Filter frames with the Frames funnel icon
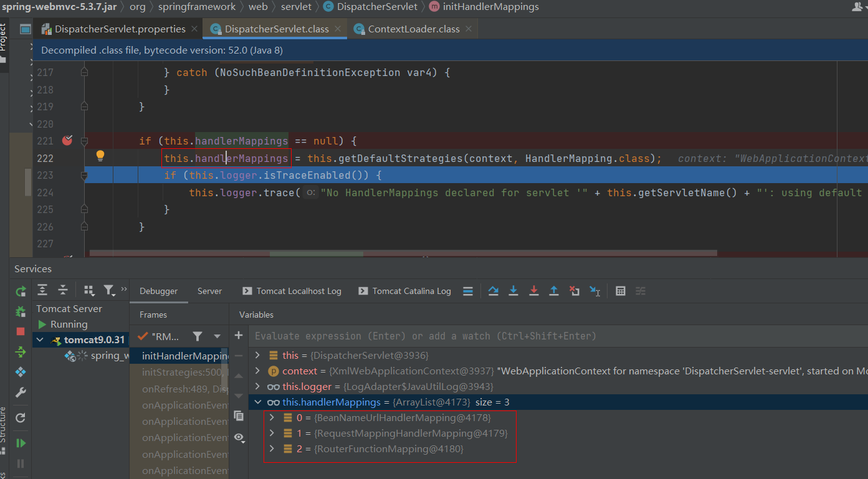The height and width of the screenshot is (479, 868). click(x=198, y=336)
